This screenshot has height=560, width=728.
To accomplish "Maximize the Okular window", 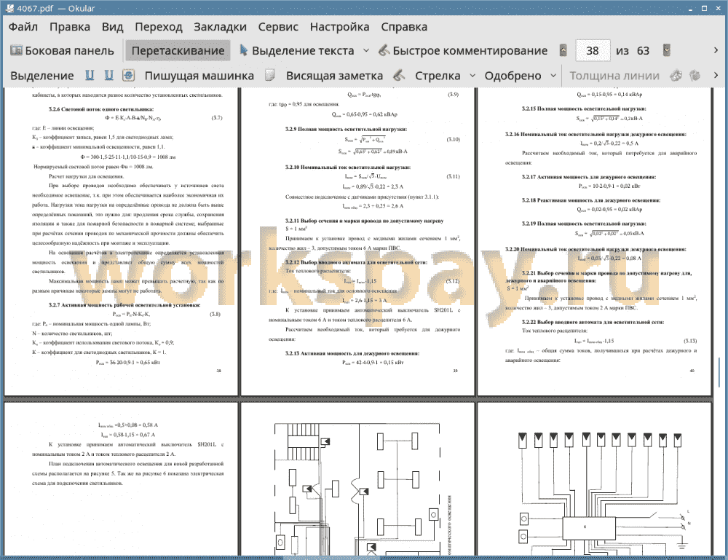I will [x=704, y=8].
